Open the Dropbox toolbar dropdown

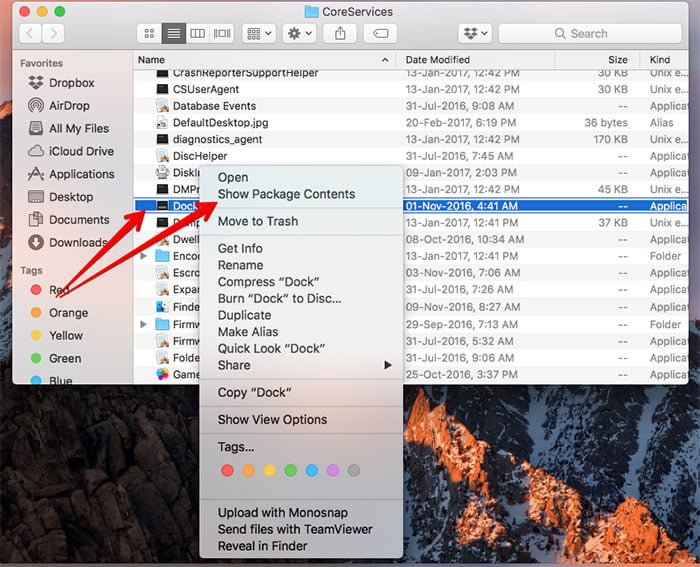pyautogui.click(x=474, y=33)
